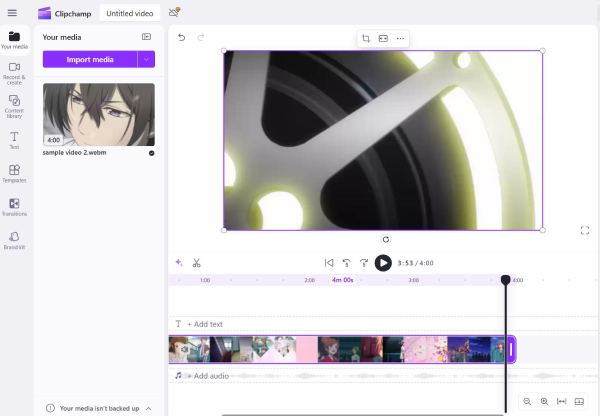Click the timeline playhead marker
The width and height of the screenshot is (600, 416).
click(x=505, y=280)
